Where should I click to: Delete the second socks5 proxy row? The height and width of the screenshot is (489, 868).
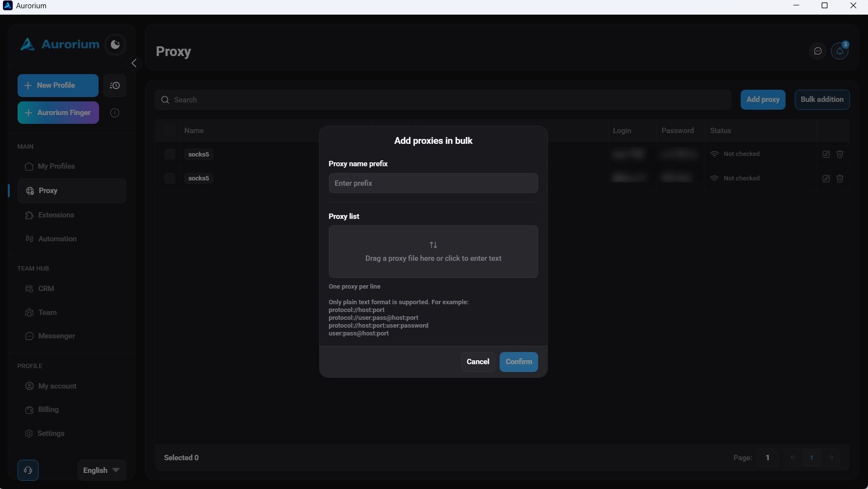840,178
